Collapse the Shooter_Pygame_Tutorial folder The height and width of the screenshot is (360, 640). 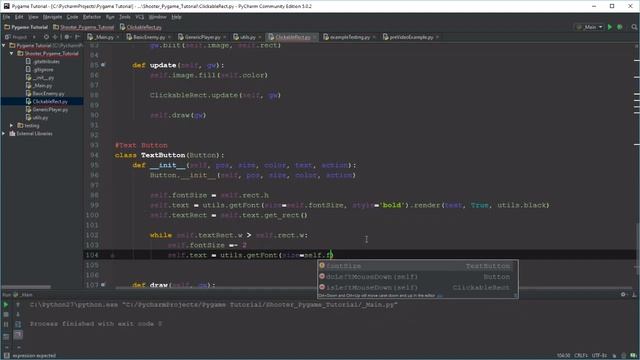(11, 53)
